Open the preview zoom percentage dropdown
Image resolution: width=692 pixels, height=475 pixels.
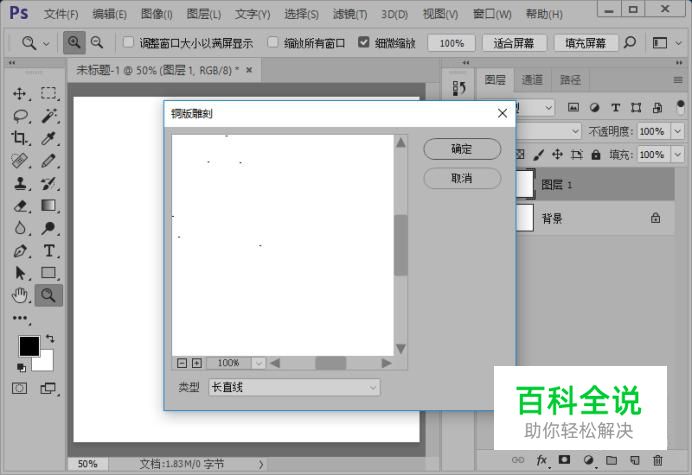coord(259,363)
